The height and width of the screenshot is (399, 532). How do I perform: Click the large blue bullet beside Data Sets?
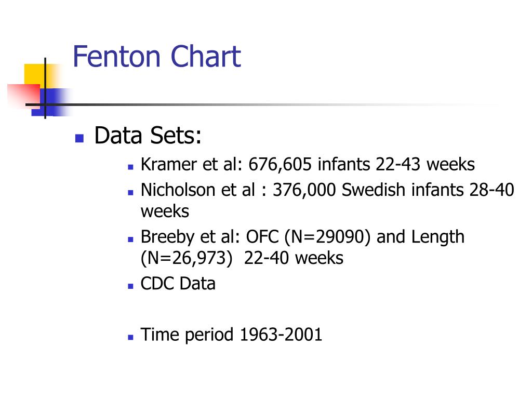(x=79, y=138)
